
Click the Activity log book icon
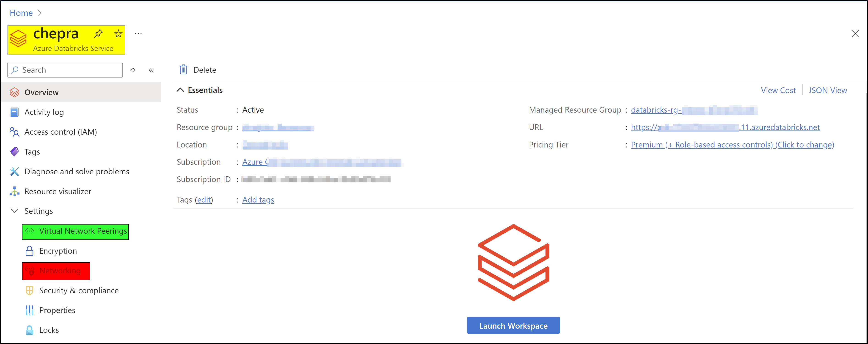click(x=14, y=112)
